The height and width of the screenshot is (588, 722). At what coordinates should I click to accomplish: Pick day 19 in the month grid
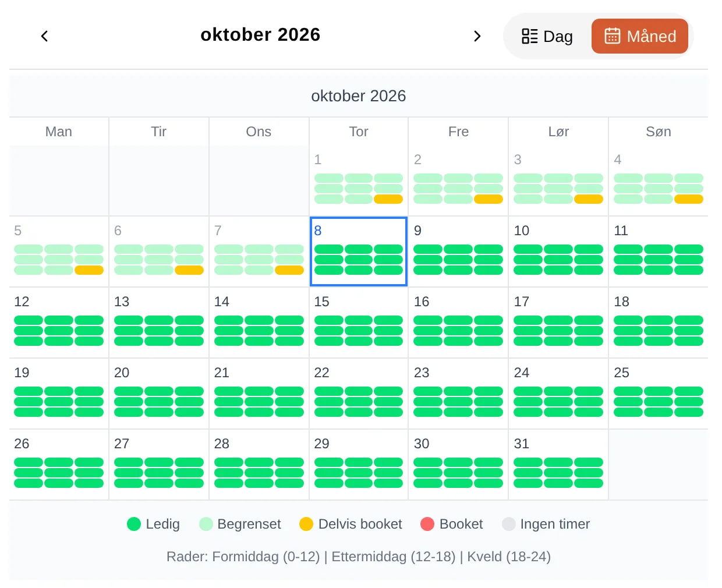(x=59, y=394)
